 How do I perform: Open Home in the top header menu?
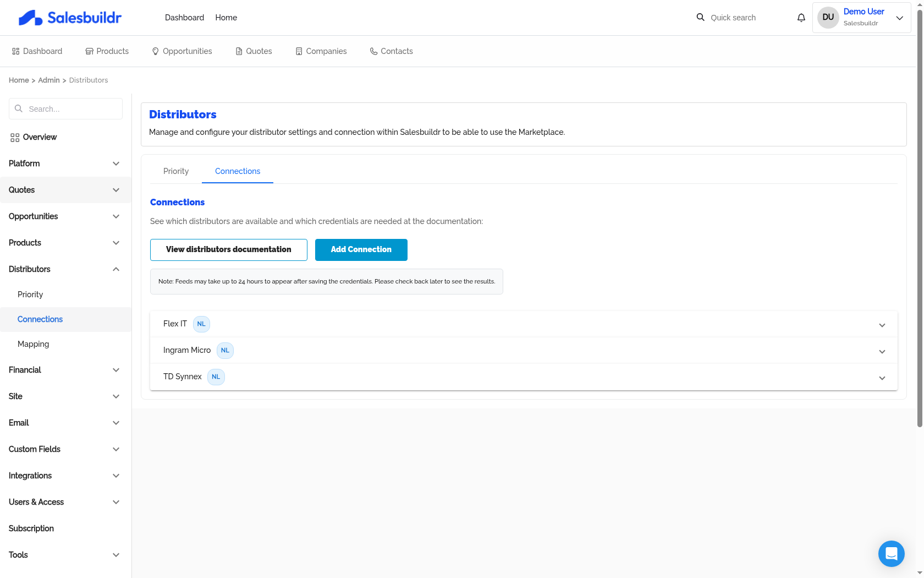[x=226, y=18]
